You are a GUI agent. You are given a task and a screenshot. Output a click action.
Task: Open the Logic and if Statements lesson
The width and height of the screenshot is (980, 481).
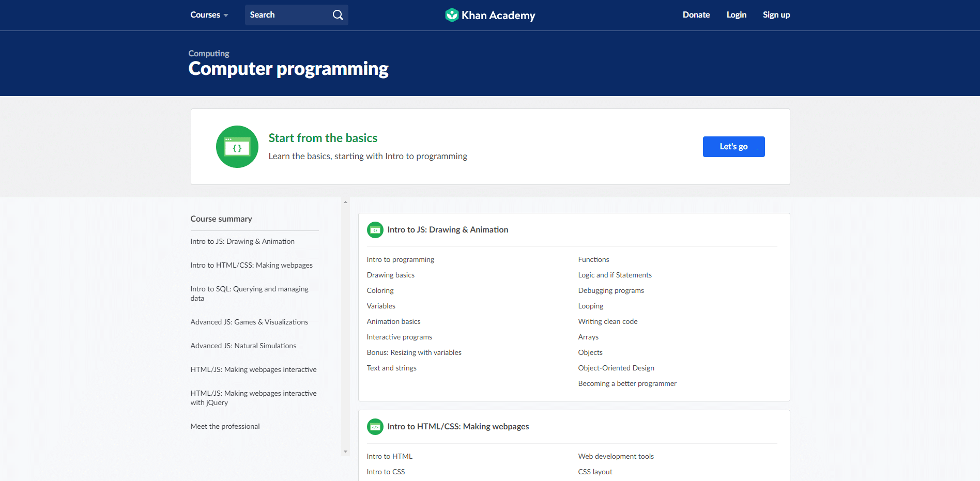[x=615, y=275]
